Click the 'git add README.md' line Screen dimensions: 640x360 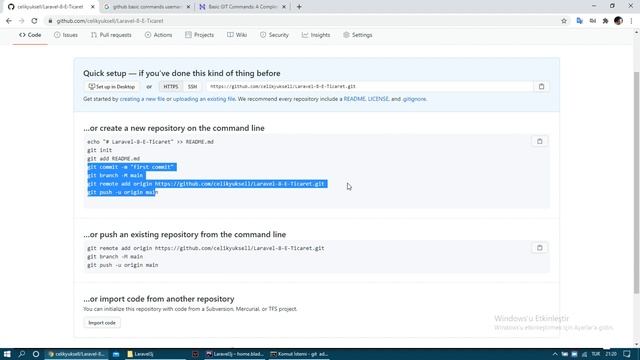(113, 159)
